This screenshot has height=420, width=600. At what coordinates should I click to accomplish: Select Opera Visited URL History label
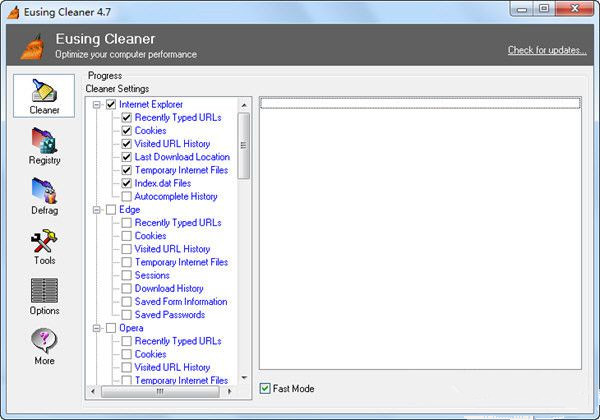(172, 367)
